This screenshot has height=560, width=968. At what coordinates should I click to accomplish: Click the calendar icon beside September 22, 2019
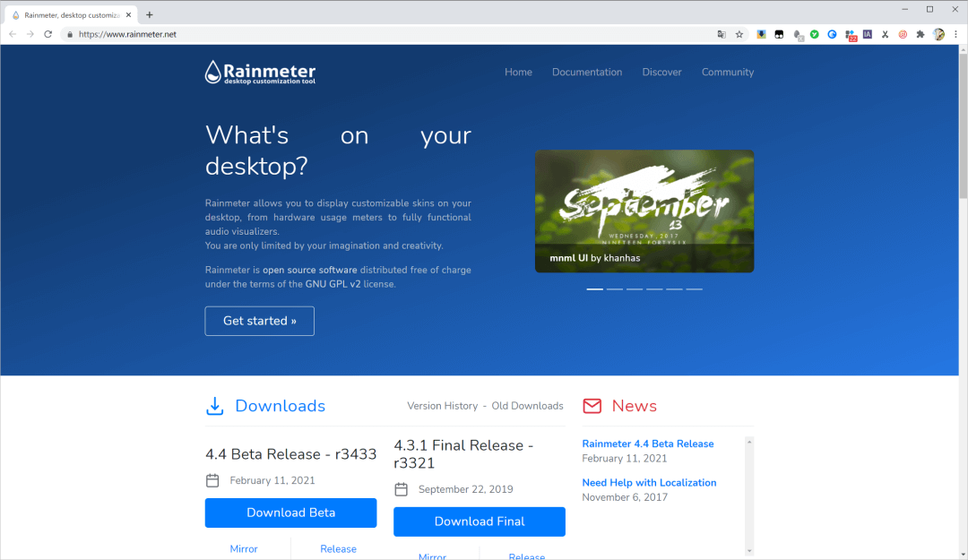tap(402, 489)
